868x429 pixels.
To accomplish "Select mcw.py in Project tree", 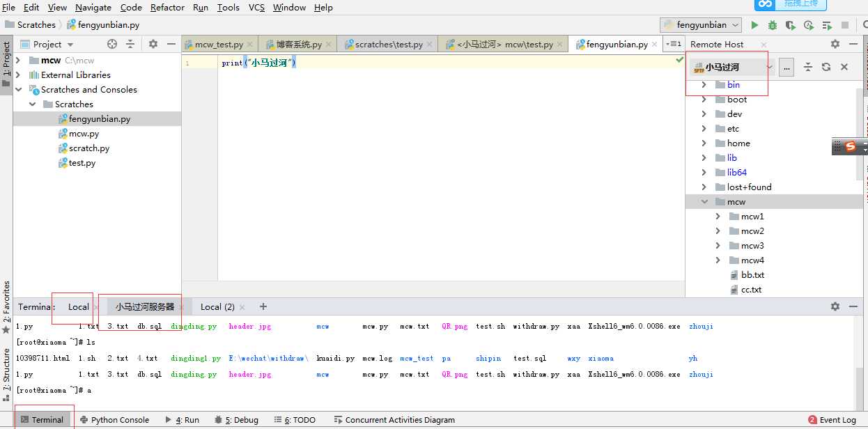I will [84, 134].
